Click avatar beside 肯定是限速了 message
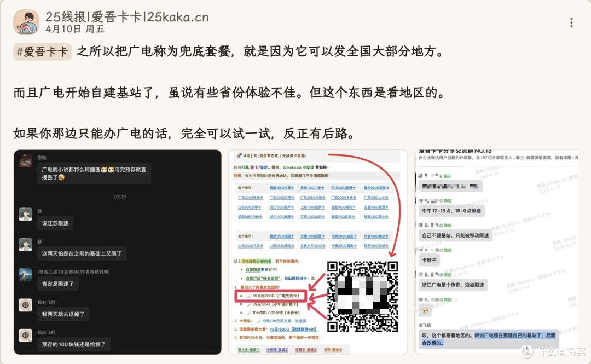This screenshot has width=591, height=364. [26, 275]
